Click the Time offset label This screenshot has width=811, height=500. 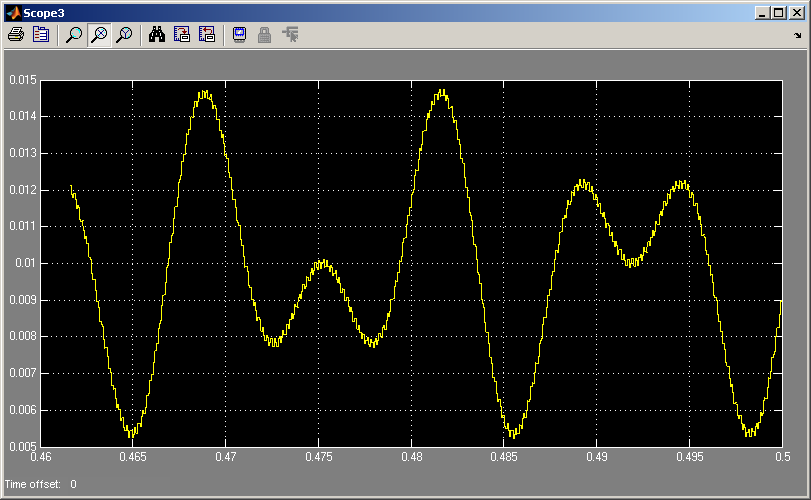pos(33,484)
